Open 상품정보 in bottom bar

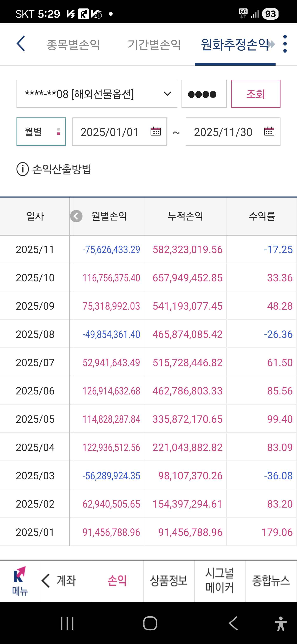click(x=169, y=581)
